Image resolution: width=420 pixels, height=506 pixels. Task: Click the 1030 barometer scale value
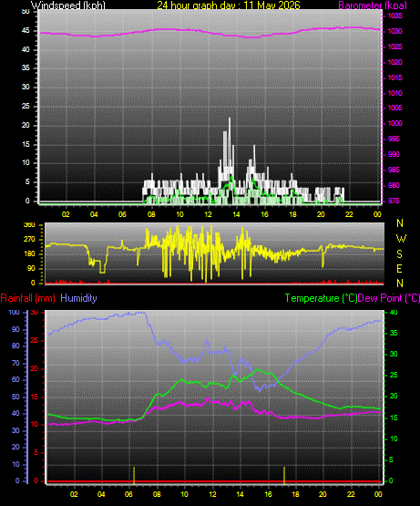[394, 31]
